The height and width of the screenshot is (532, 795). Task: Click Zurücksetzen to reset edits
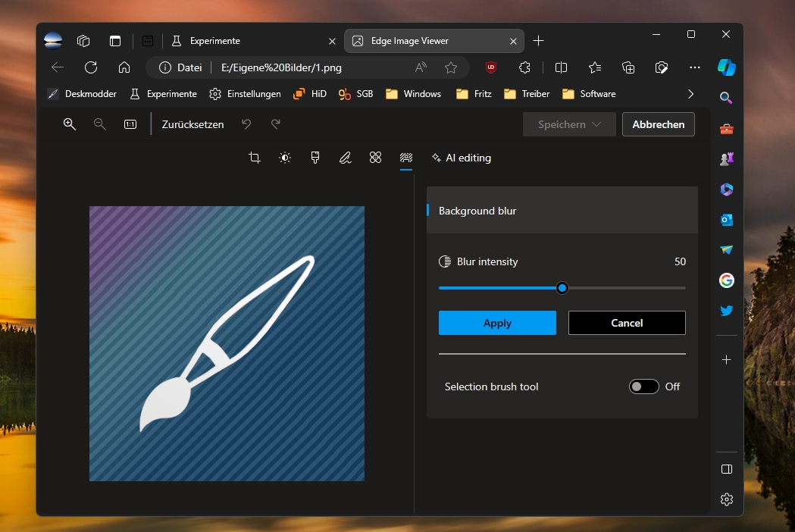192,124
